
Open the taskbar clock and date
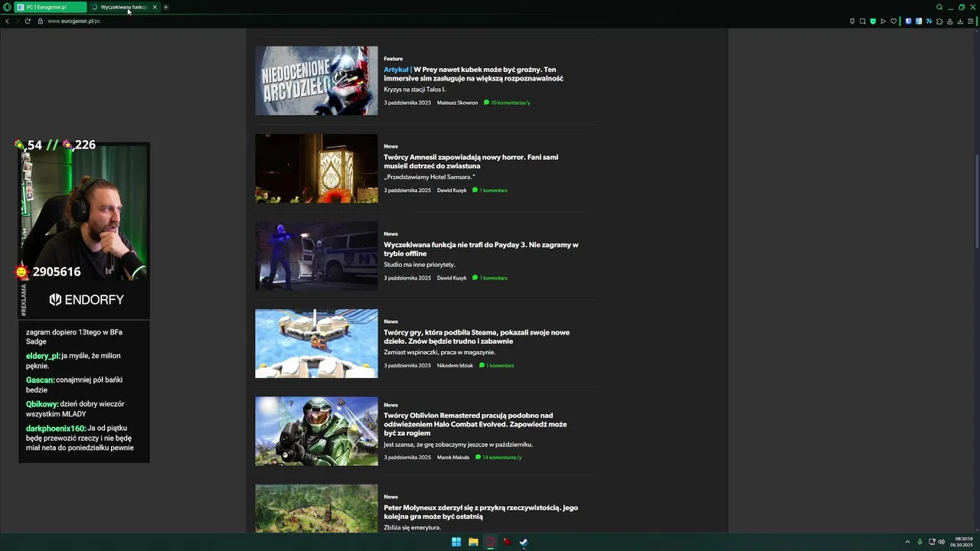point(962,542)
